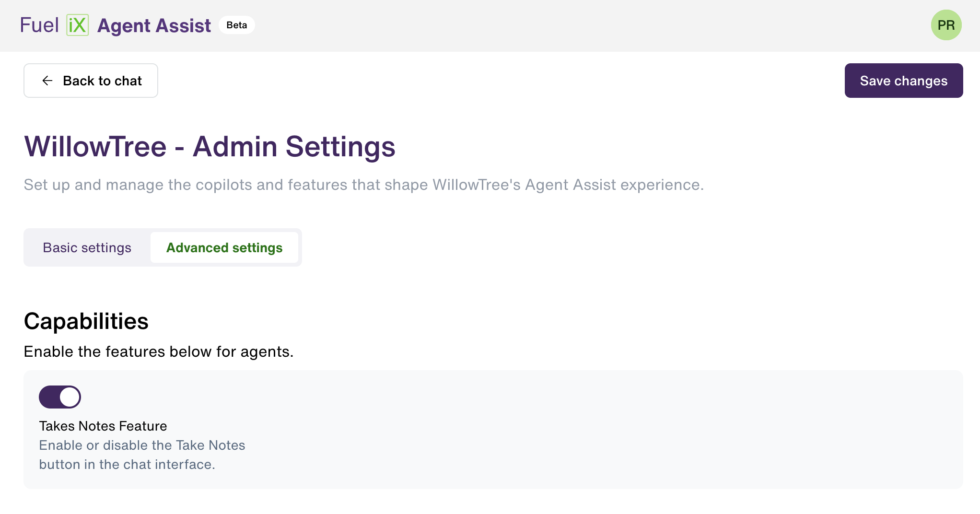The height and width of the screenshot is (514, 980).
Task: Click the gray header bar background
Action: pos(575,25)
